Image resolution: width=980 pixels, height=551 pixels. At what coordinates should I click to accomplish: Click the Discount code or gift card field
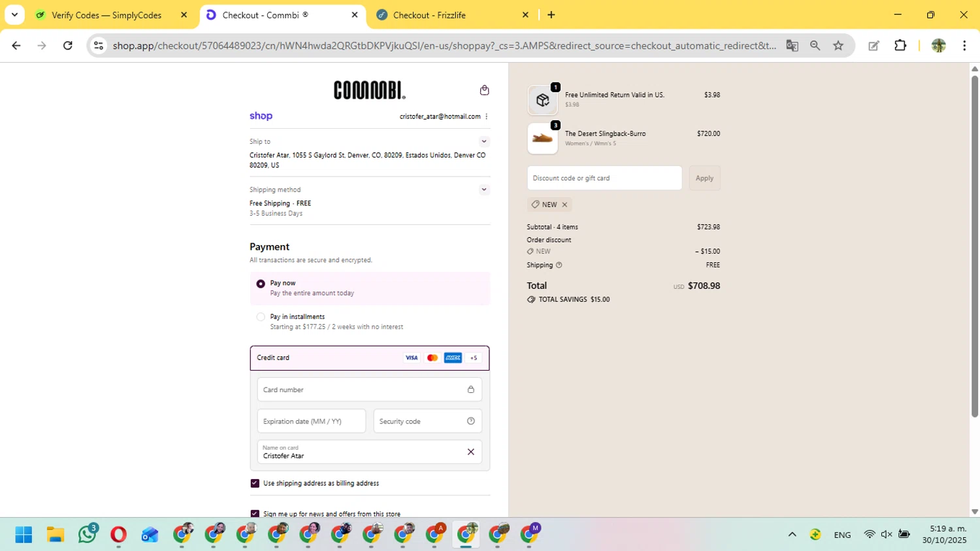[604, 178]
